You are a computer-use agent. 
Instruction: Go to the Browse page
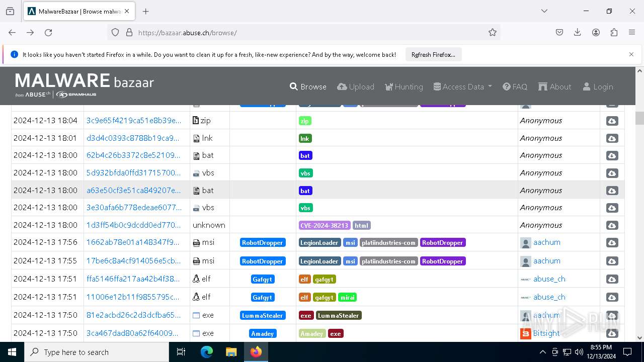click(308, 86)
